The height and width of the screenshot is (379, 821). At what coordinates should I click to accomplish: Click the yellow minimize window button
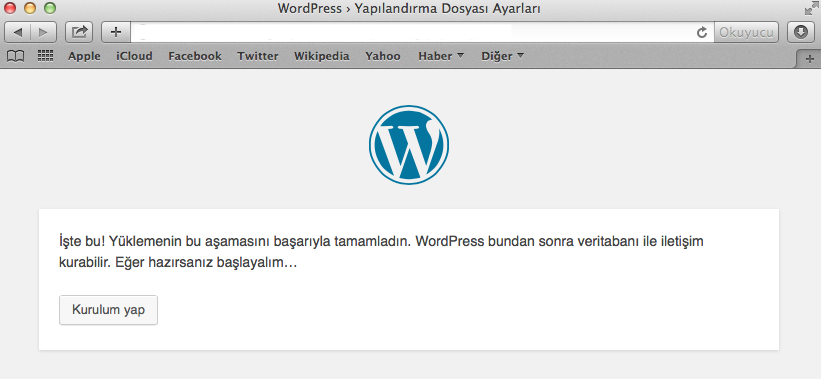(30, 8)
